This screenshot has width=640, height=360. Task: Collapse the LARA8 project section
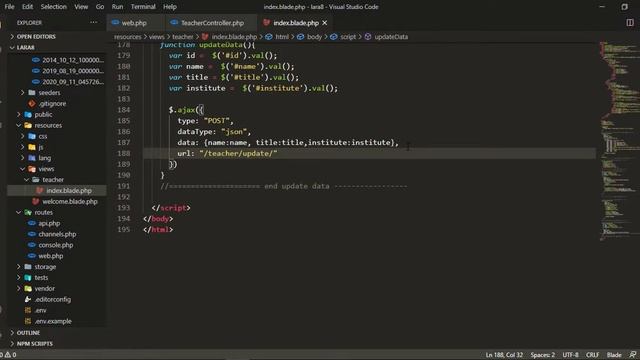[x=25, y=47]
